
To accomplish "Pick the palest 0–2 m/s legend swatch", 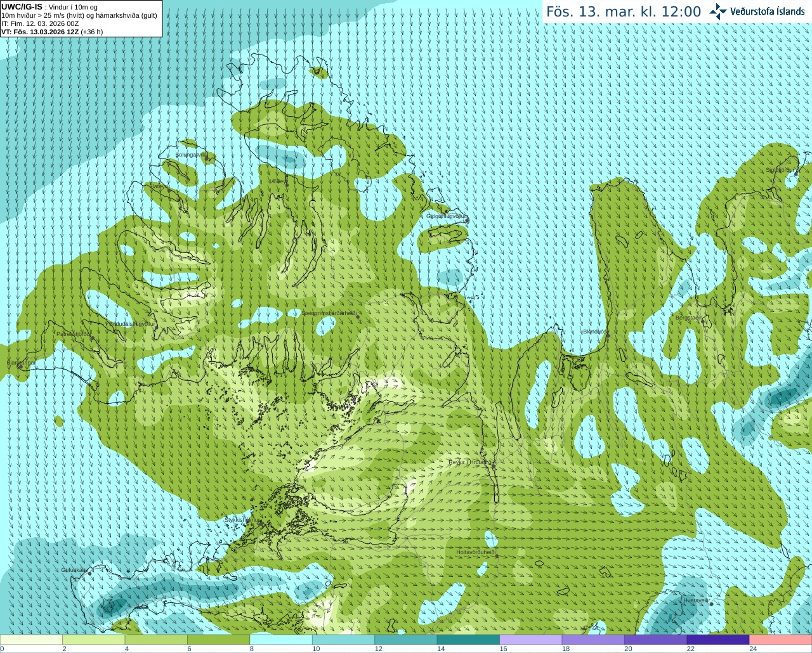I will point(31,640).
